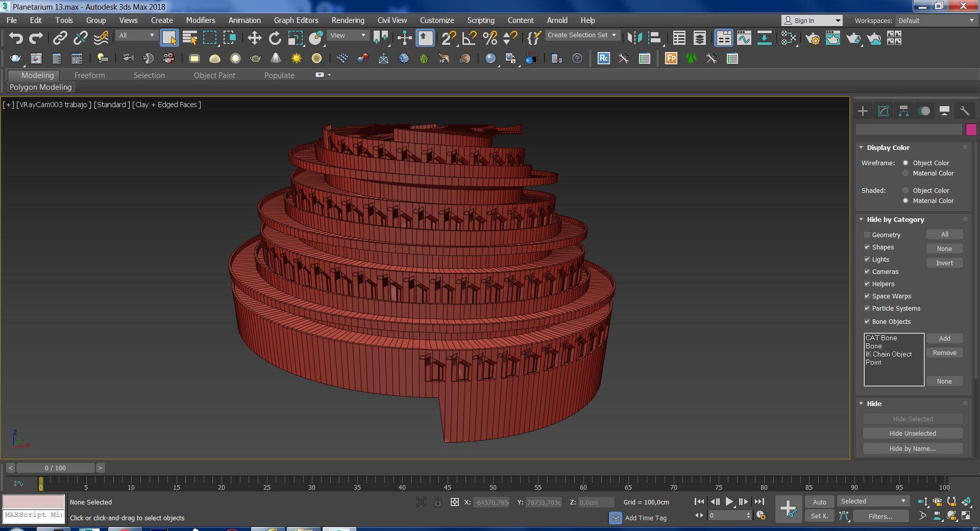Click the pink object color swatch
The width and height of the screenshot is (980, 531).
(x=972, y=130)
